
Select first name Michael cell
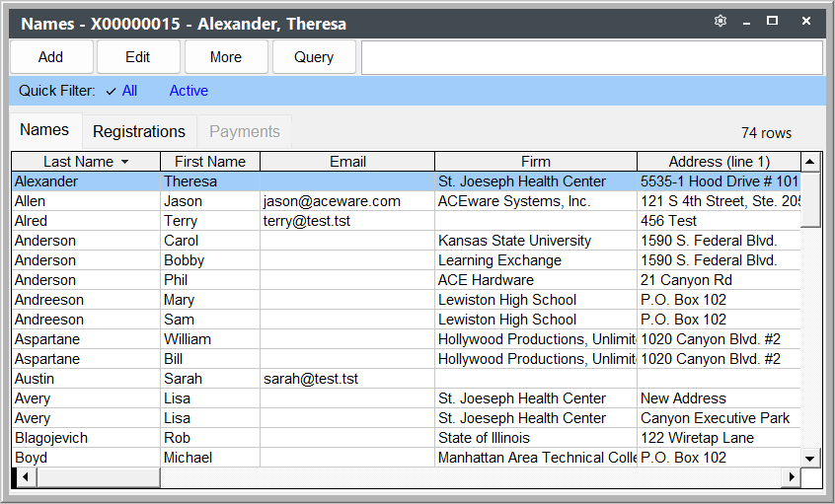210,458
